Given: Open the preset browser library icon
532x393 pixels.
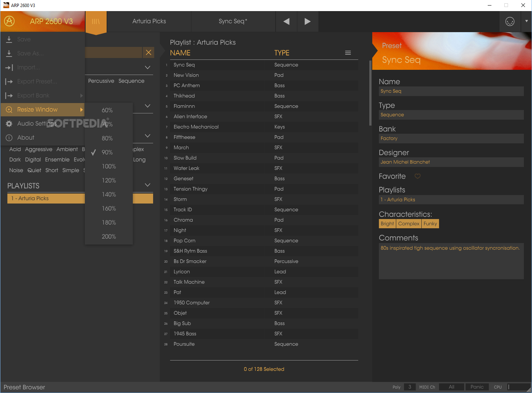Looking at the screenshot, I should tap(96, 21).
